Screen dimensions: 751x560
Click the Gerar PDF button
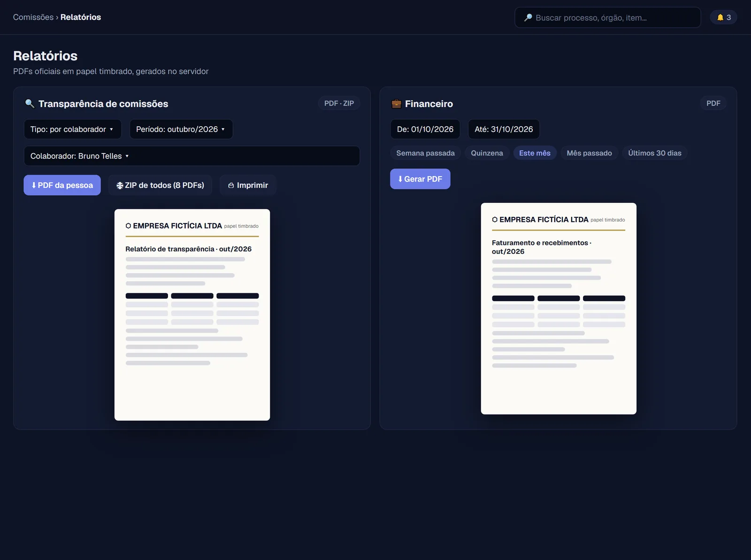[x=420, y=179]
